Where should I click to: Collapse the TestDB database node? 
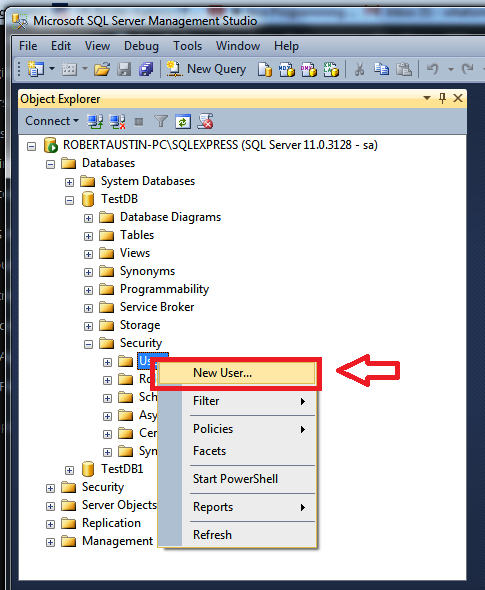[x=69, y=200]
